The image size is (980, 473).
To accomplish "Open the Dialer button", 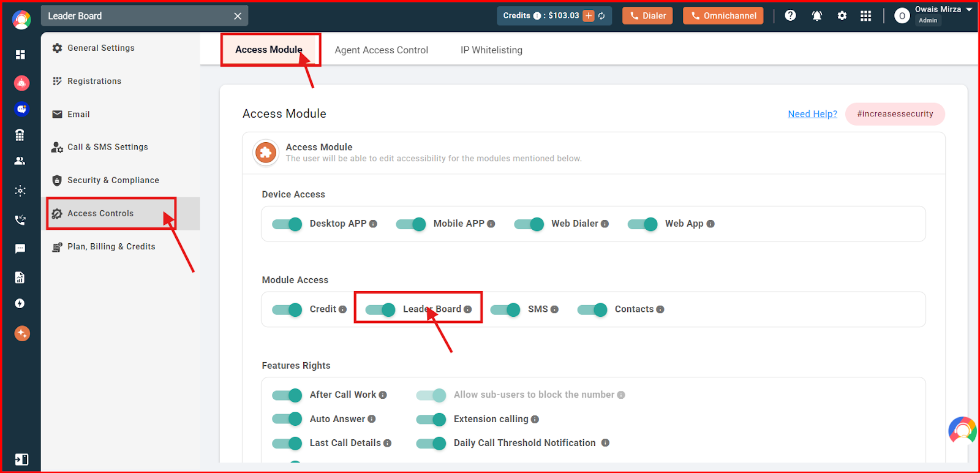I will point(647,16).
